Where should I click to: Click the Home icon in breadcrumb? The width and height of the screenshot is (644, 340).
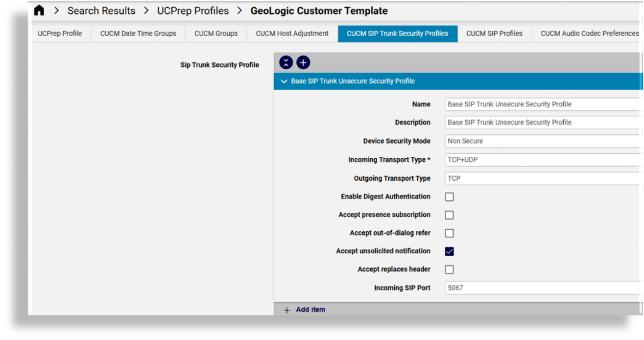click(39, 11)
